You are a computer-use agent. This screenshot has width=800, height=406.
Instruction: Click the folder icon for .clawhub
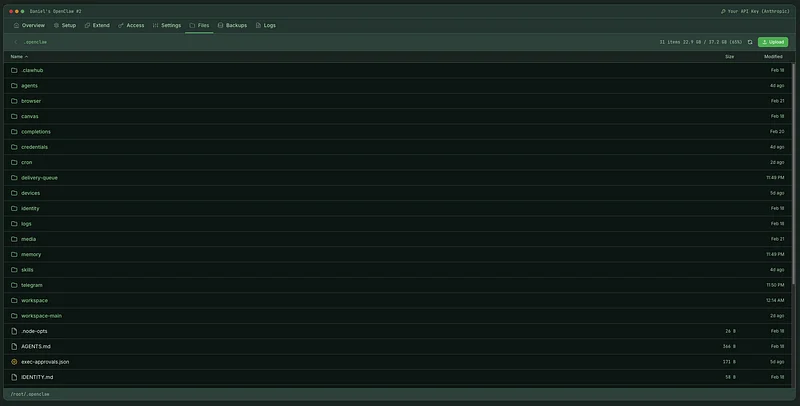(14, 70)
